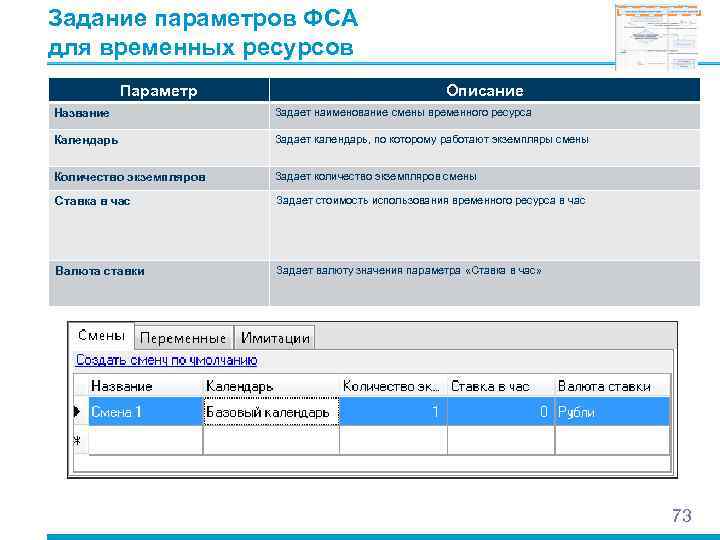Click the Валюта ставки column header
The width and height of the screenshot is (720, 540).
click(x=612, y=386)
